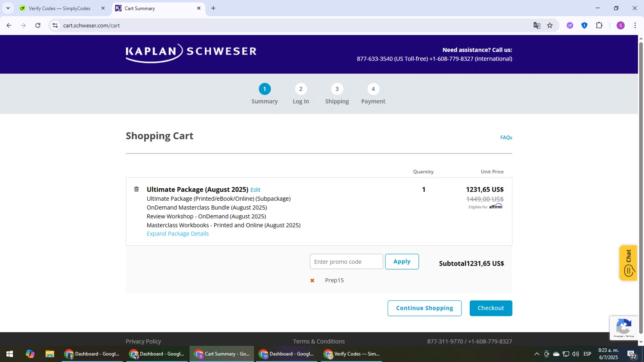Open volume control in system tray

click(576, 354)
